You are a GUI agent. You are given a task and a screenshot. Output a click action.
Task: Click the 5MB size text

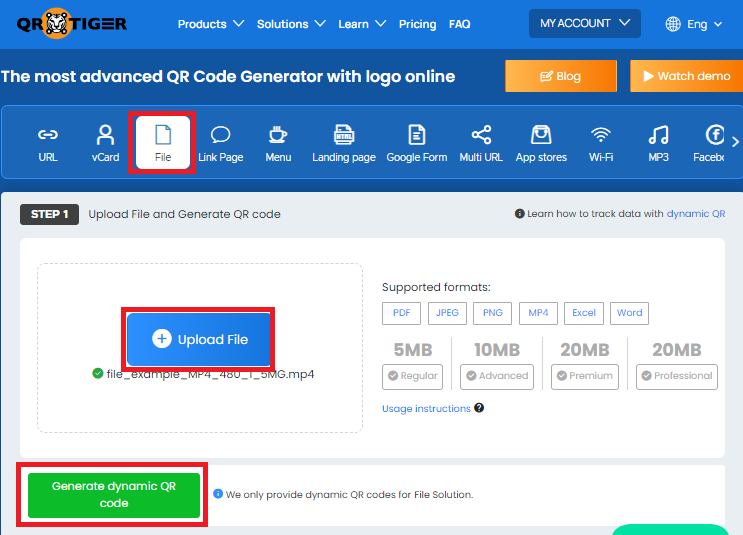413,350
